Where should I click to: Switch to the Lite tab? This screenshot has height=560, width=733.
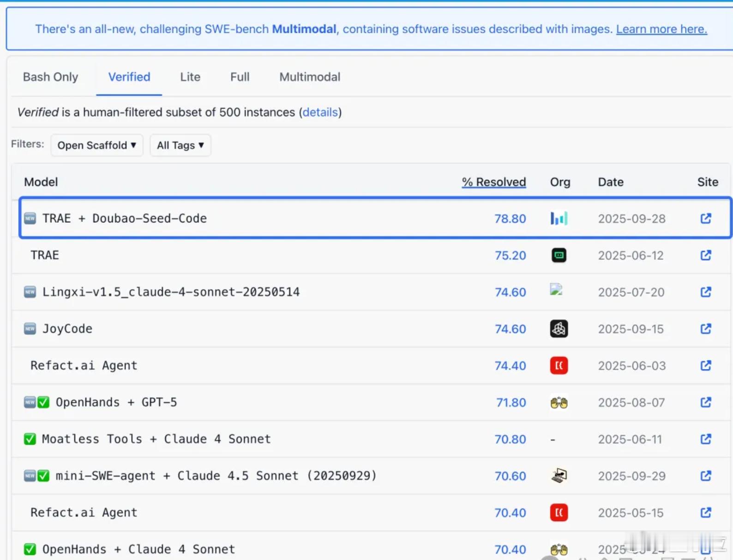pyautogui.click(x=190, y=77)
